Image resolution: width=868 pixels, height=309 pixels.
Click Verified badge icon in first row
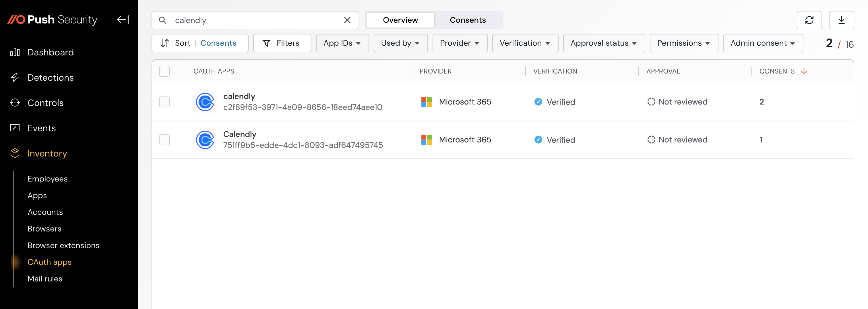point(538,102)
